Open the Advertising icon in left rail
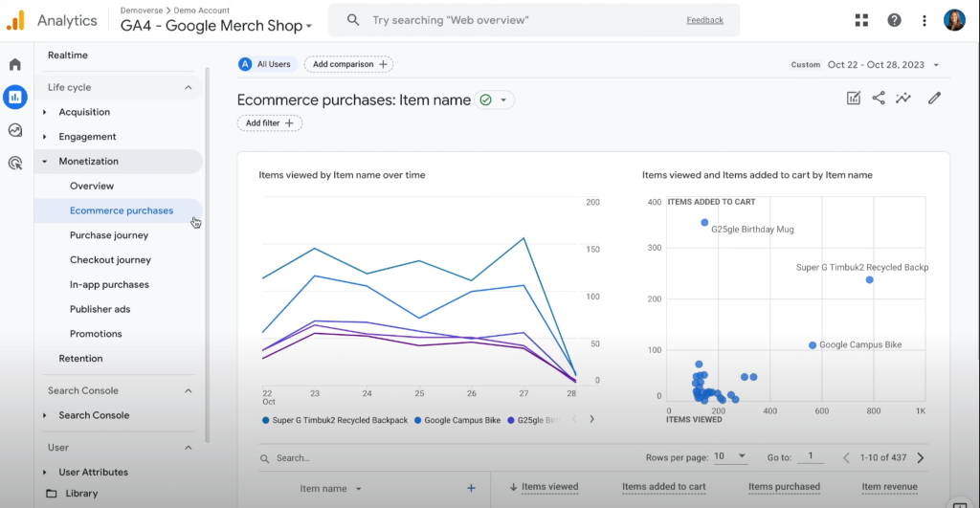Screen dimensions: 980x508 [x=15, y=163]
